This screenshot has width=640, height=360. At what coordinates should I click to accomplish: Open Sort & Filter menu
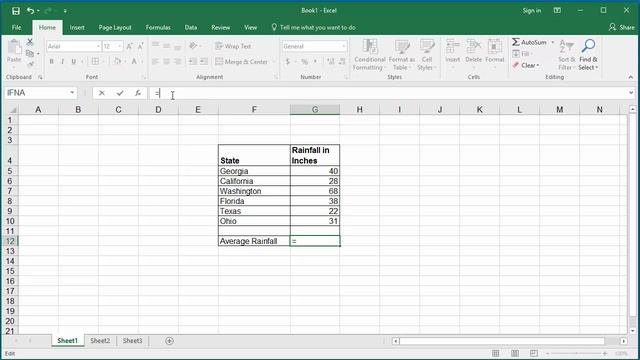pos(566,55)
